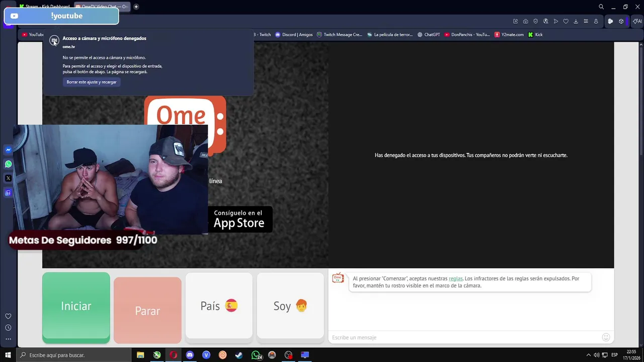The width and height of the screenshot is (644, 362).
Task: Open the volume speaker tray icon
Action: pos(596,355)
